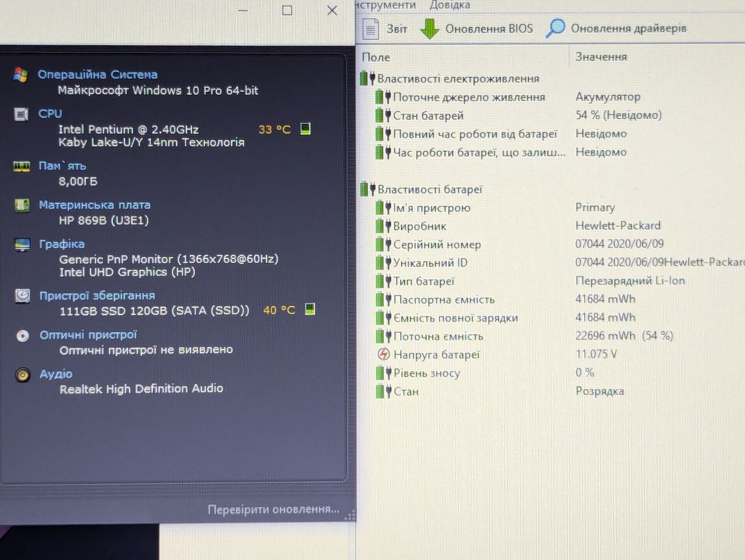745x560 pixels.
Task: Click the value Перезарядний Li-Ion
Action: pos(630,280)
